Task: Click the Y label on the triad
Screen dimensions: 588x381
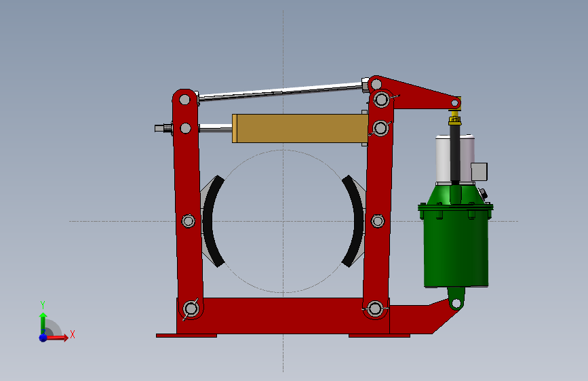Action: pos(43,305)
